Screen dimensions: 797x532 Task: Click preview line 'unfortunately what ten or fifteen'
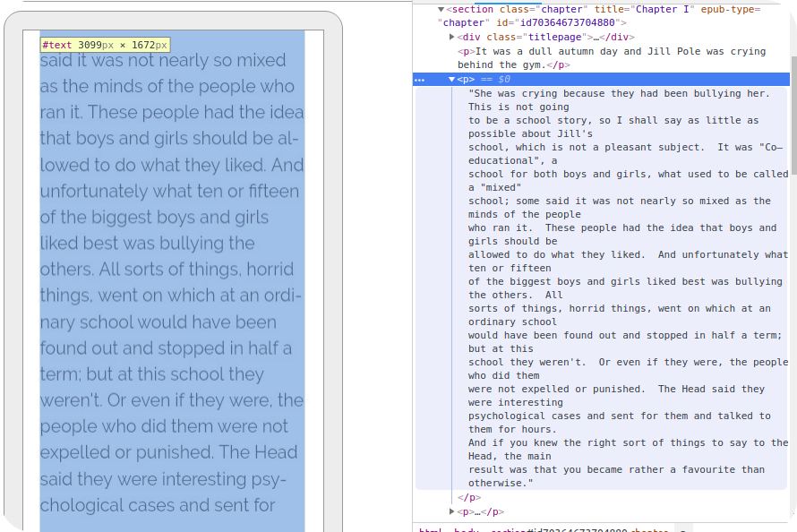coord(169,191)
